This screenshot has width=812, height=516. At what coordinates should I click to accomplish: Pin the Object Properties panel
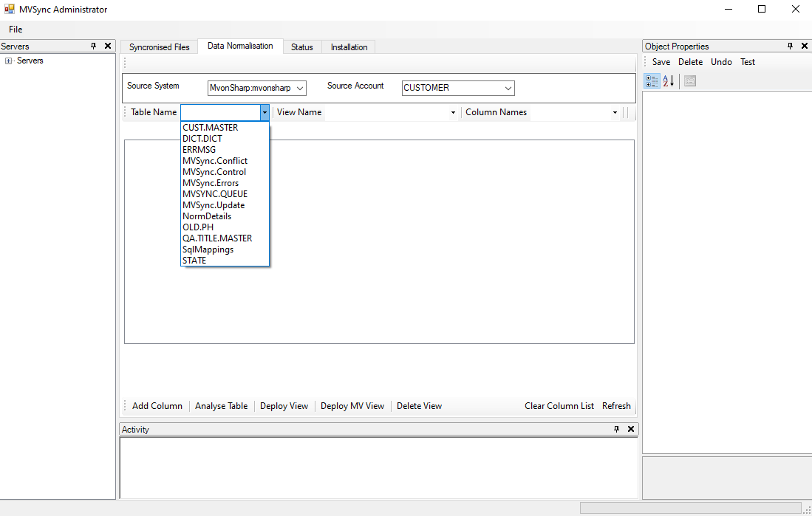pyautogui.click(x=791, y=46)
